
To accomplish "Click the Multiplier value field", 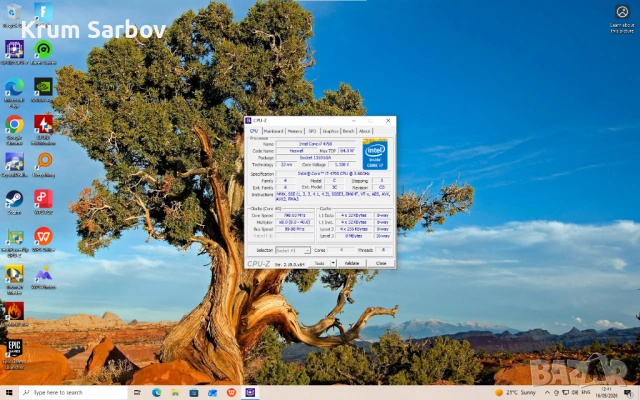I will (294, 222).
